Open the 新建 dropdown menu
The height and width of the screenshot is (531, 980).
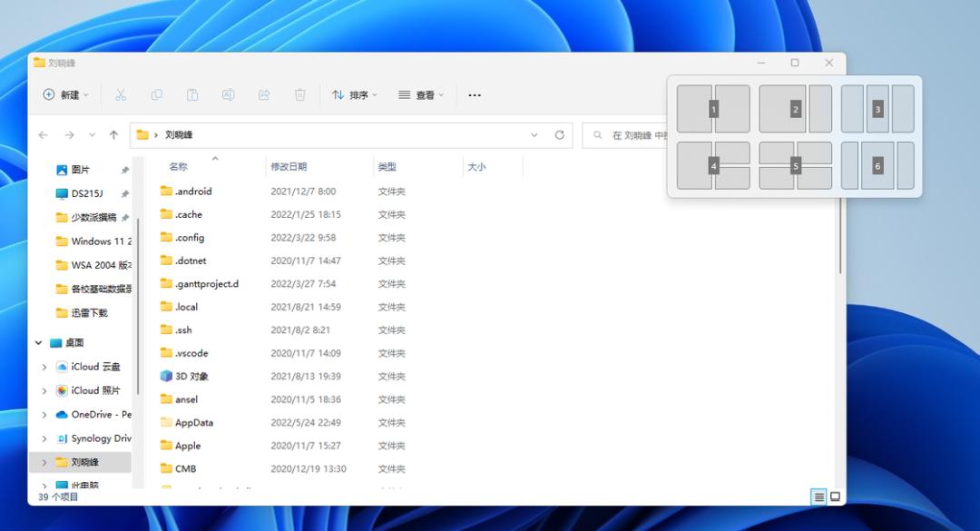click(x=66, y=95)
